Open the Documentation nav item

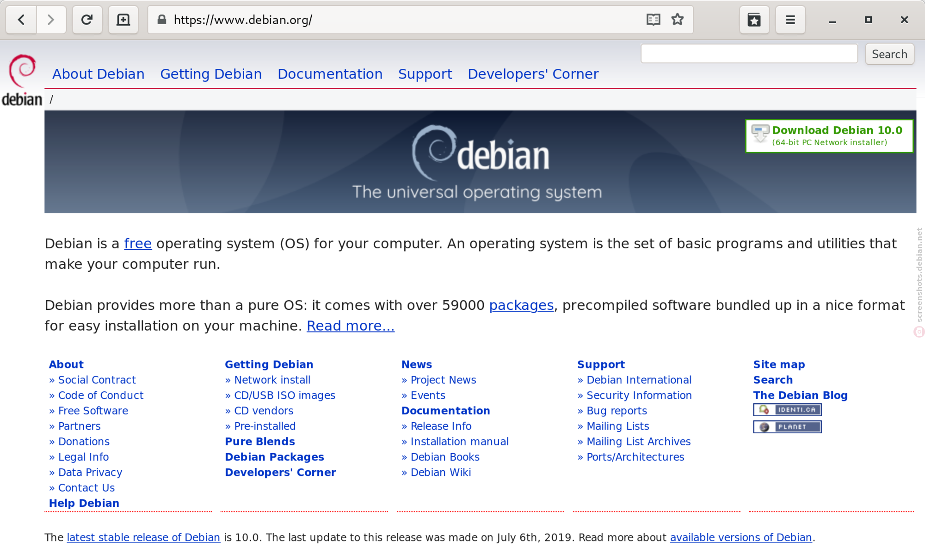coord(330,74)
